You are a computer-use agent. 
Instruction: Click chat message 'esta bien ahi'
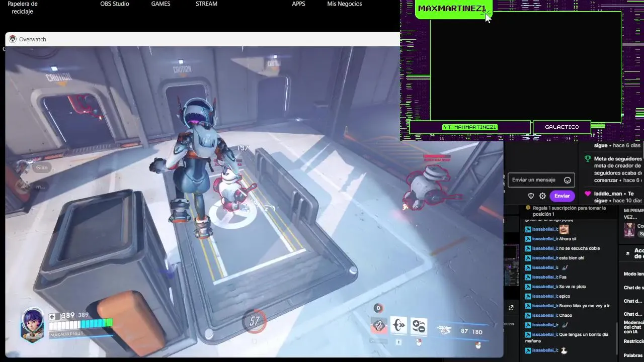[572, 258]
